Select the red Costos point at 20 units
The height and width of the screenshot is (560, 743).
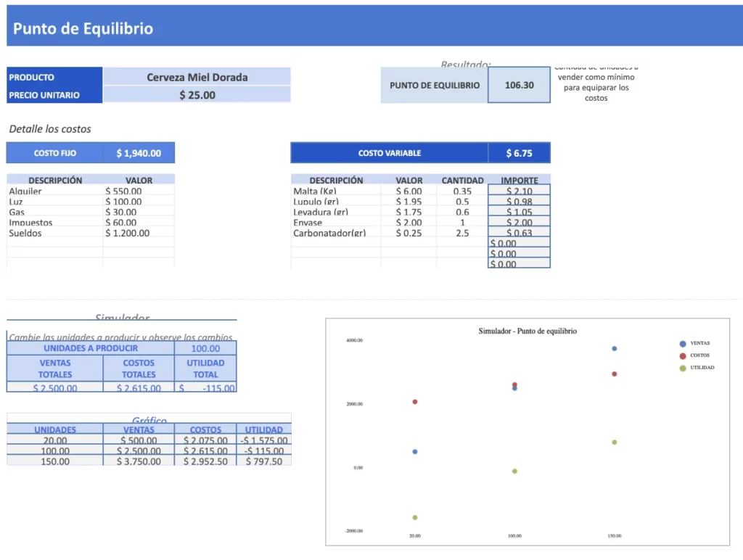[x=414, y=402]
